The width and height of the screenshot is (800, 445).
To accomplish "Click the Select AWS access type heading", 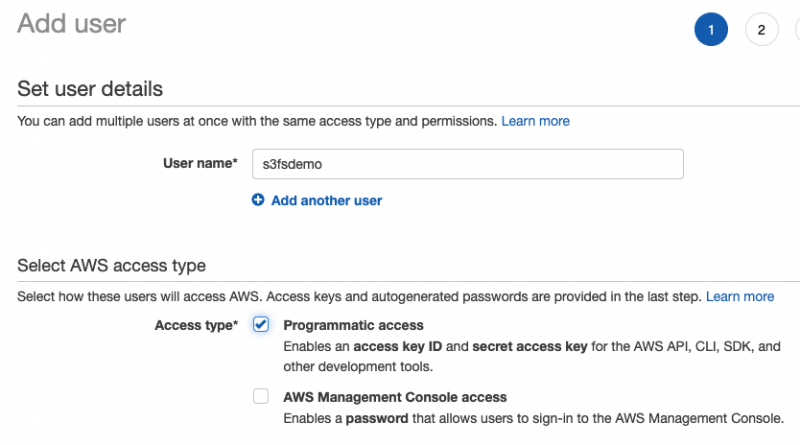I will coord(111,265).
